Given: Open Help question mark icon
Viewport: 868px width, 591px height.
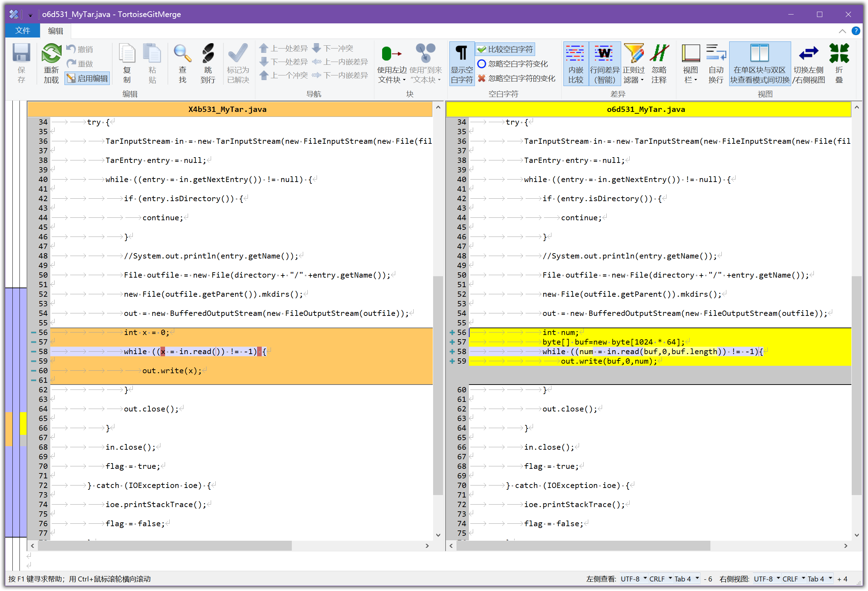Looking at the screenshot, I should pos(855,30).
